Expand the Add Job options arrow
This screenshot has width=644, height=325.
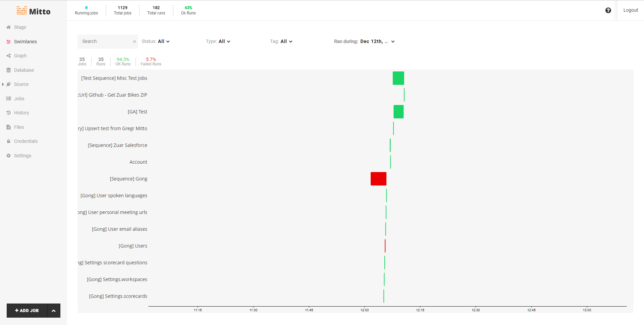(x=54, y=311)
